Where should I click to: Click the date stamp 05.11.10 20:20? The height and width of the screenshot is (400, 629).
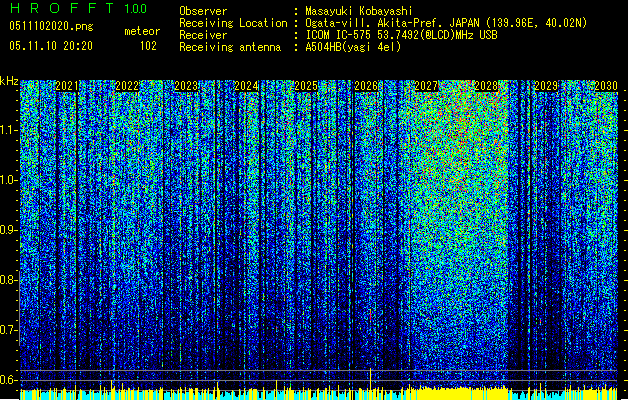click(51, 46)
